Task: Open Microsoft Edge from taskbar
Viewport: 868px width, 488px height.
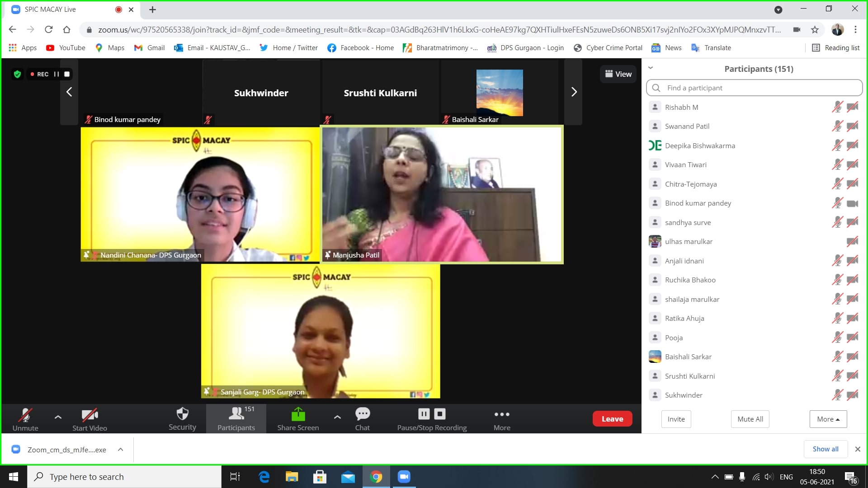Action: pos(264,477)
